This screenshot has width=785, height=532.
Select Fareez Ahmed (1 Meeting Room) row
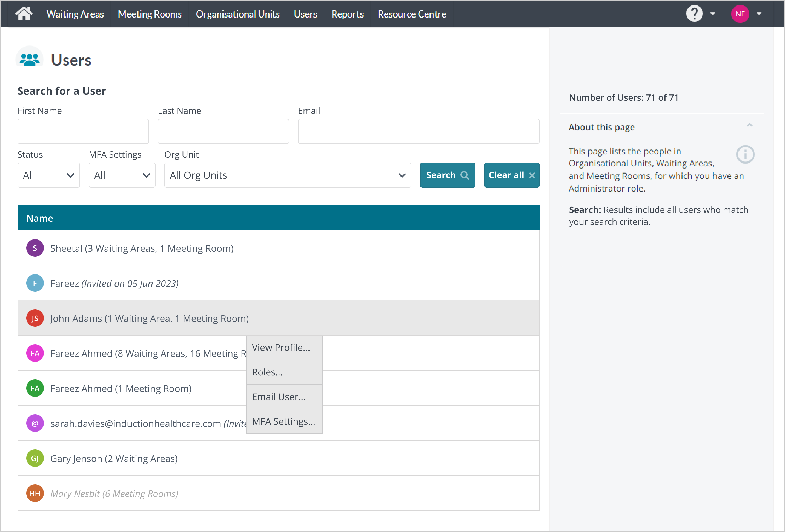(x=278, y=388)
